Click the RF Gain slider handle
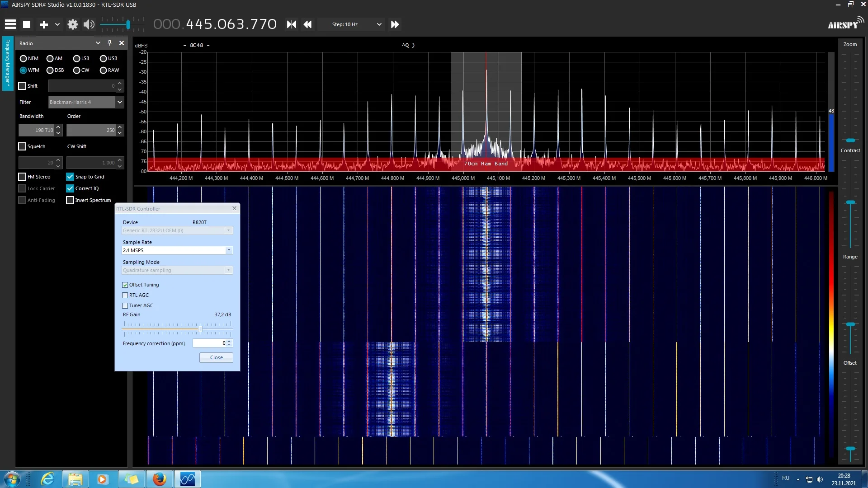 (x=200, y=328)
